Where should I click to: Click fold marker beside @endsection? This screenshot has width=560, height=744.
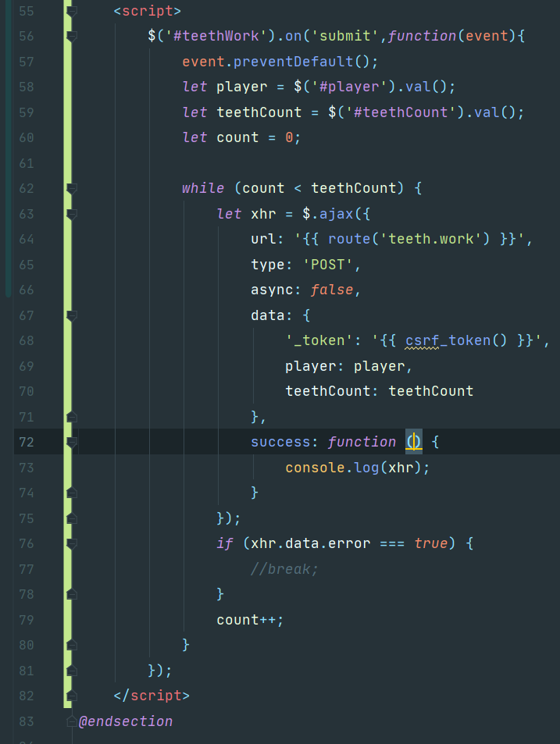tap(72, 721)
